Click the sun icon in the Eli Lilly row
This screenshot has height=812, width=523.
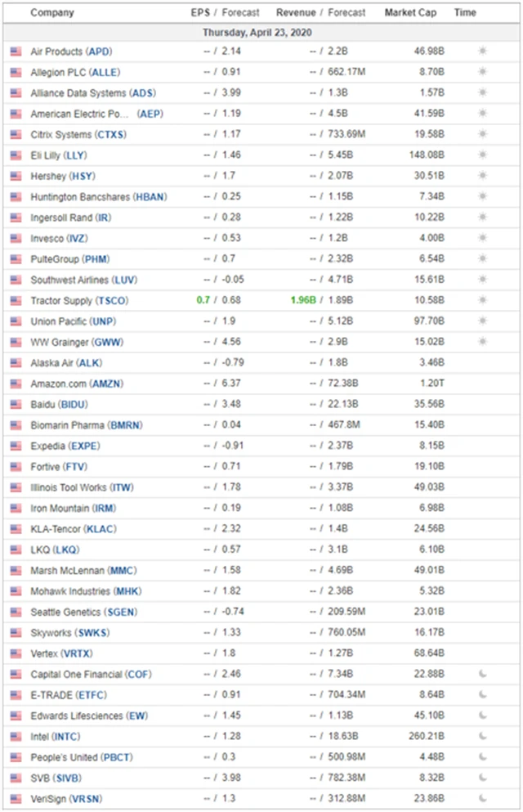(482, 155)
